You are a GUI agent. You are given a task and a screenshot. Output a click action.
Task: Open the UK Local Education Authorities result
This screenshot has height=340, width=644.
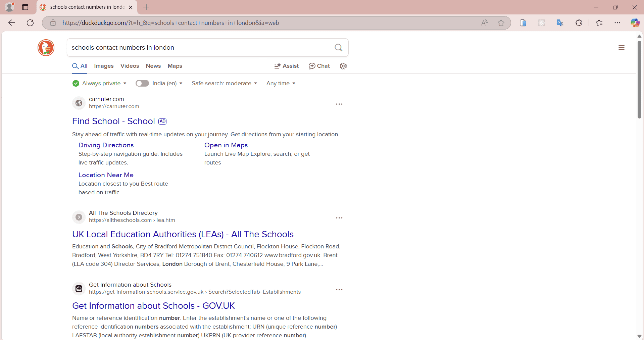pos(183,234)
